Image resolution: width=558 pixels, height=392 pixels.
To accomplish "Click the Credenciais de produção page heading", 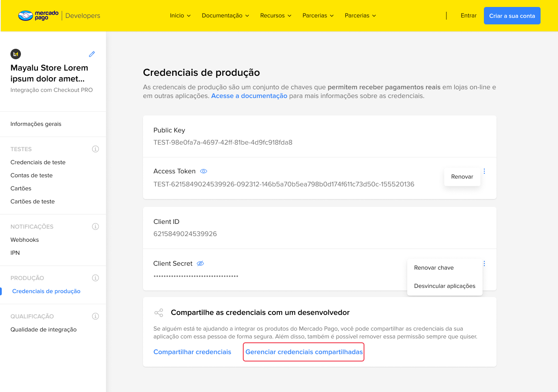I will coord(201,73).
